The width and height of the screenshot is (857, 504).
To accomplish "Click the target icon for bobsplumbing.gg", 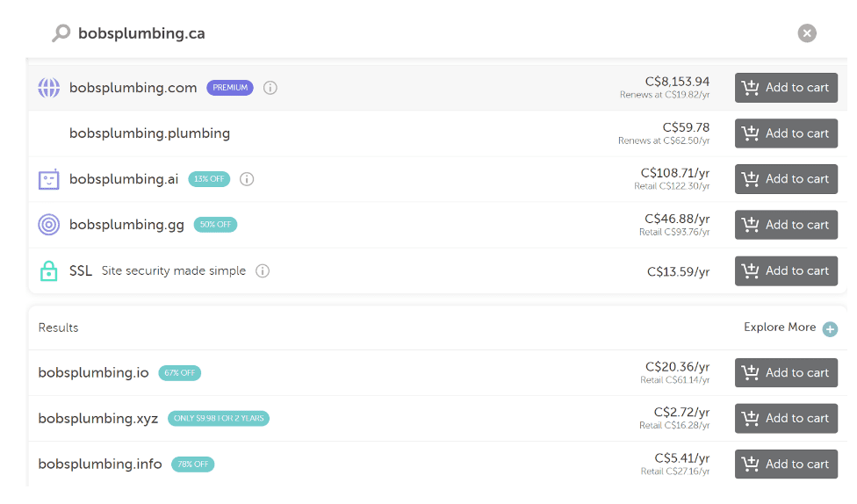I will [48, 225].
